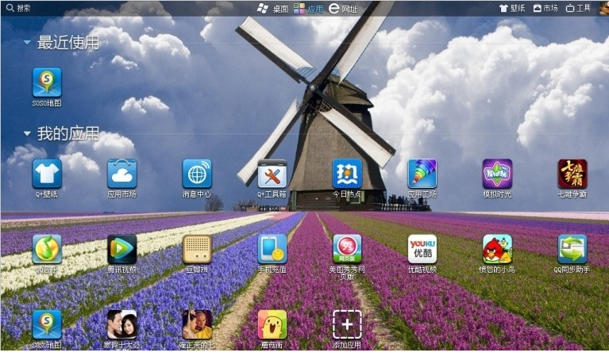Launch the Q+壁纸 app

pyautogui.click(x=47, y=174)
